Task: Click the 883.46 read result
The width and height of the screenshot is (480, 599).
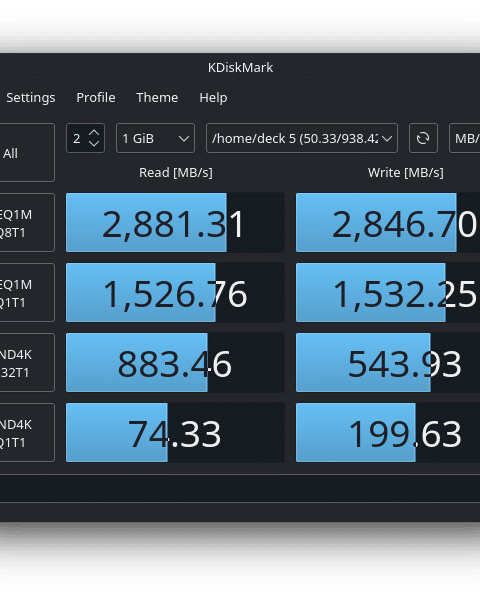Action: (x=175, y=363)
